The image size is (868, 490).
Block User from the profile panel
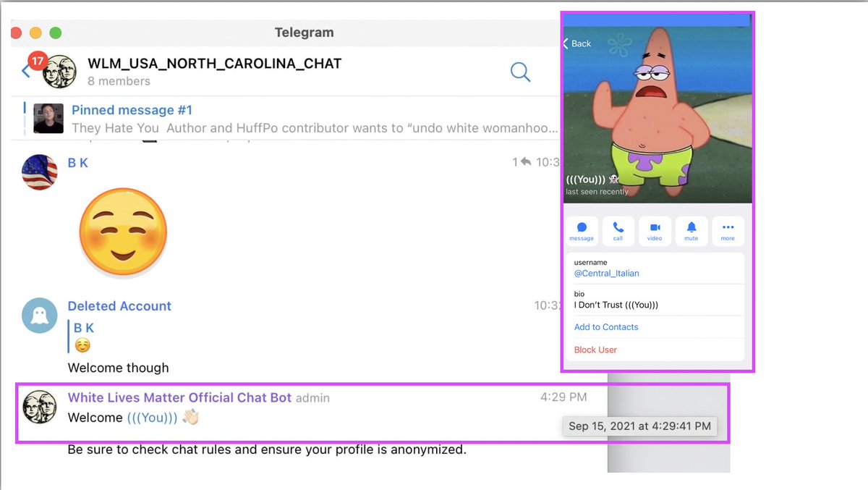(x=595, y=350)
